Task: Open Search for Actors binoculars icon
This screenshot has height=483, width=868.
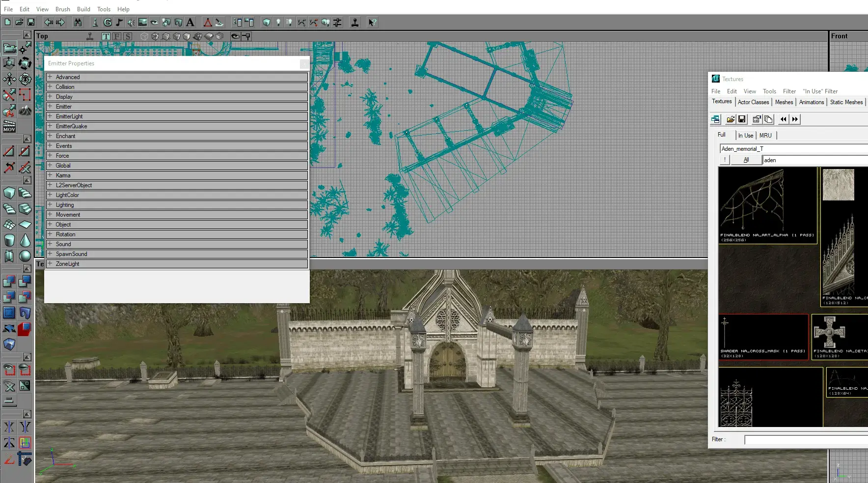Action: pos(78,22)
